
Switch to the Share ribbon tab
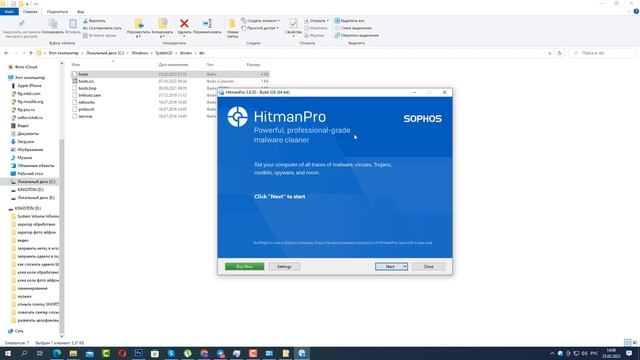(x=57, y=12)
